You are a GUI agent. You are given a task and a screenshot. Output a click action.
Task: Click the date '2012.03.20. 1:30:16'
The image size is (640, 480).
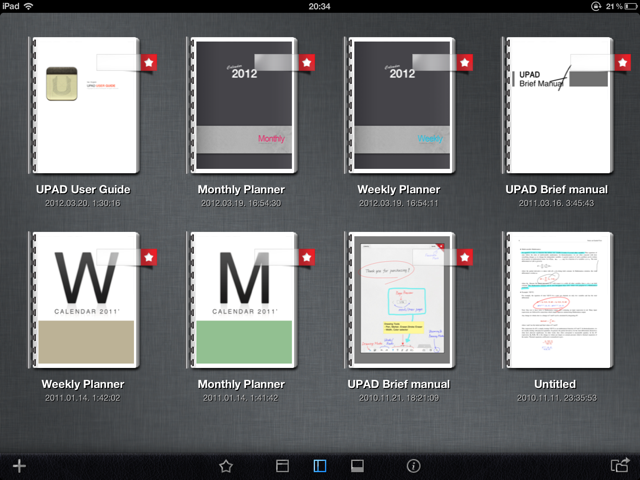click(83, 203)
